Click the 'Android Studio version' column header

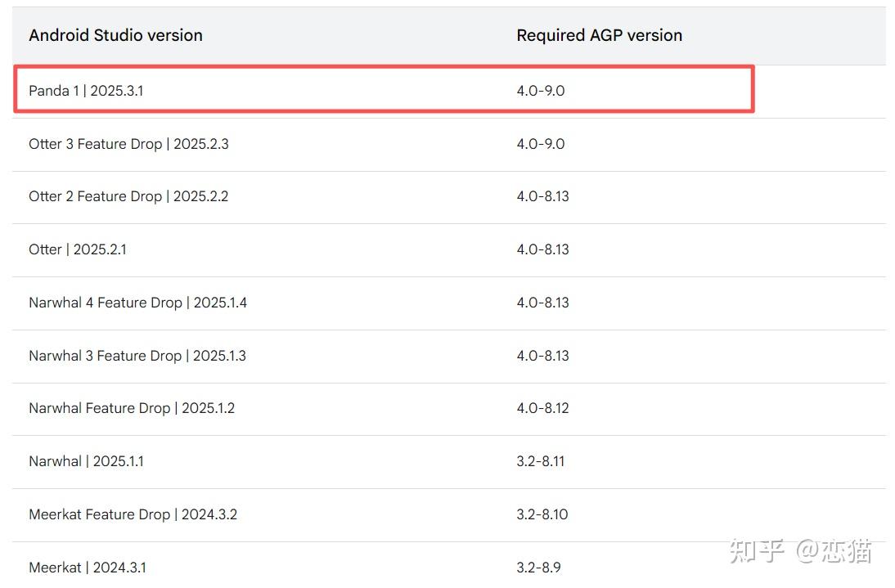point(115,35)
